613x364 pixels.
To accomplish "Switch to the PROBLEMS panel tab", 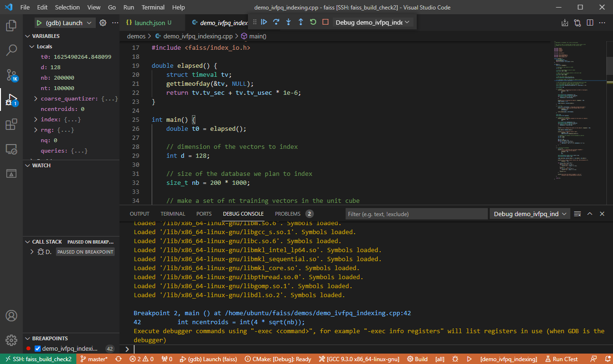I will (x=294, y=214).
